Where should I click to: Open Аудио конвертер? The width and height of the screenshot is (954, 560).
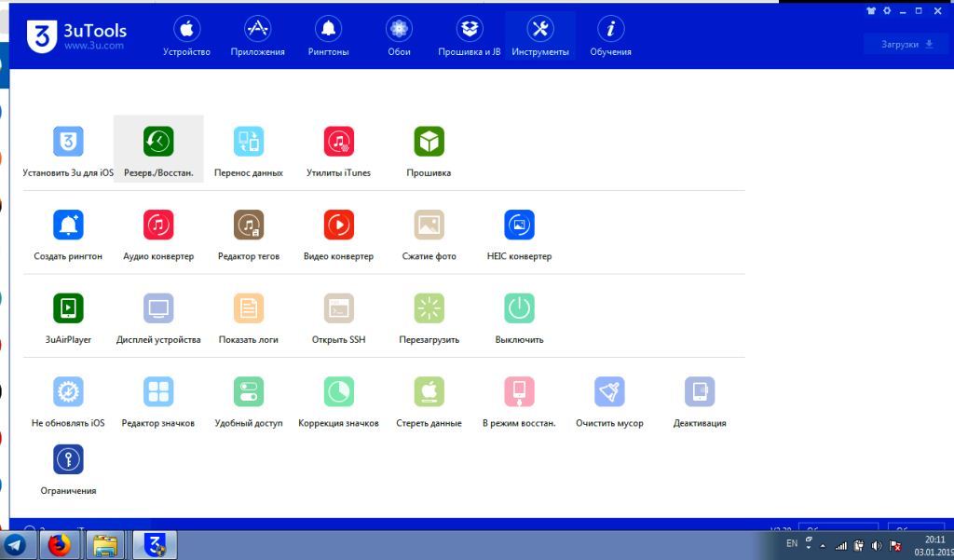tap(158, 236)
